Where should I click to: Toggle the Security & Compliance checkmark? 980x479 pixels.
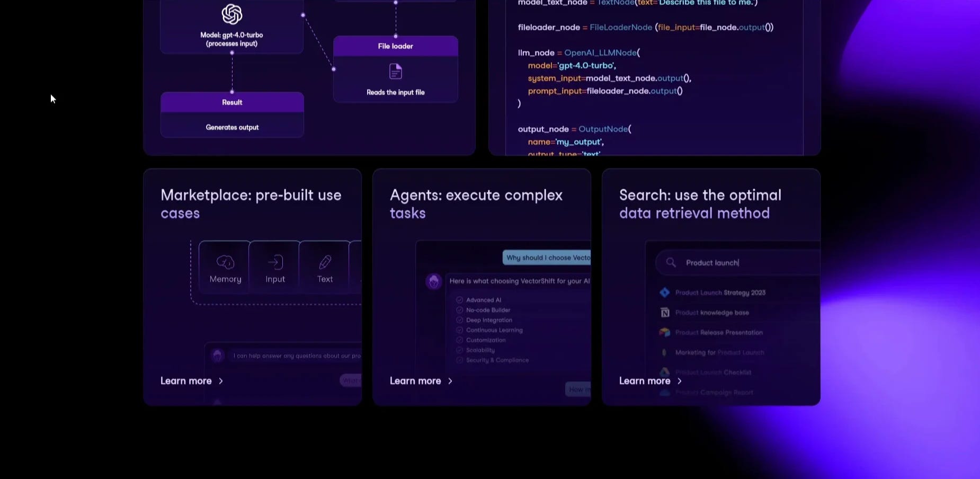(x=459, y=360)
